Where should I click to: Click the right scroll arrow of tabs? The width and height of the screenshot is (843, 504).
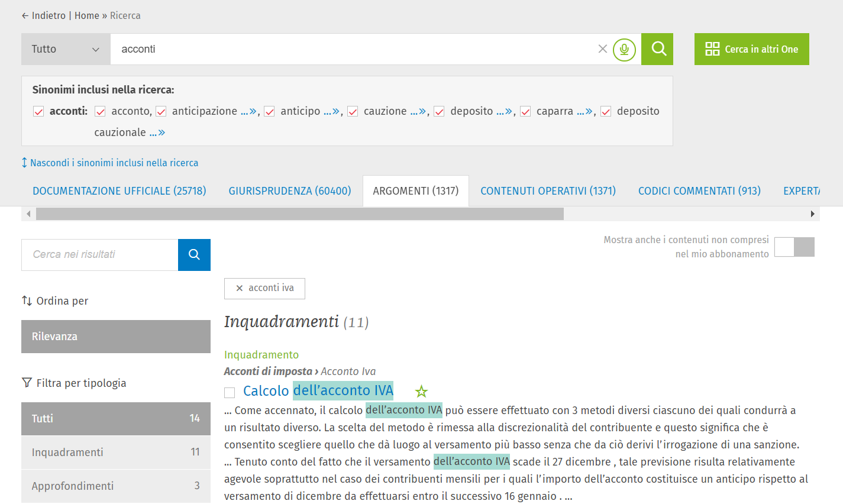pos(813,214)
